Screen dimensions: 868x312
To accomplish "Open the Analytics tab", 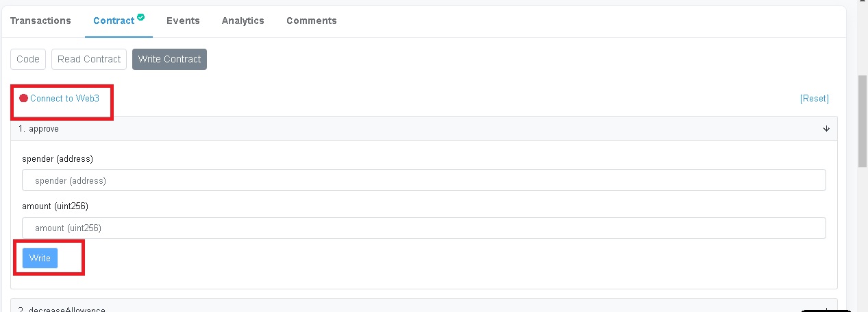I will (x=243, y=21).
